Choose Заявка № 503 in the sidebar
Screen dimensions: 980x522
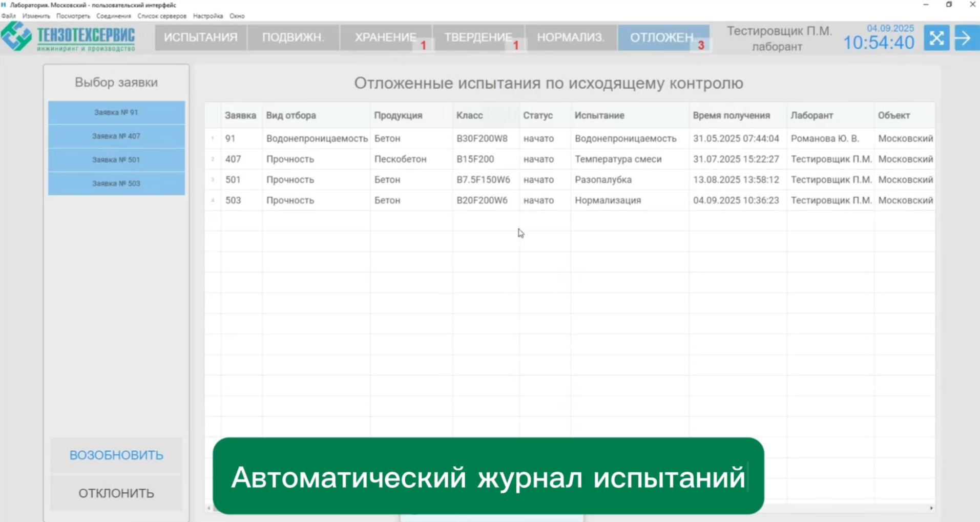click(116, 183)
